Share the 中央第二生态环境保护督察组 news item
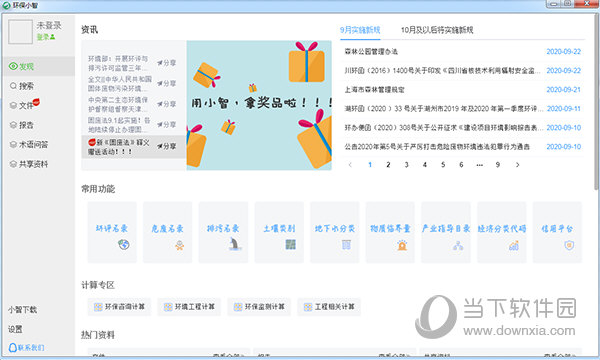This screenshot has height=360, width=600. pos(166,104)
